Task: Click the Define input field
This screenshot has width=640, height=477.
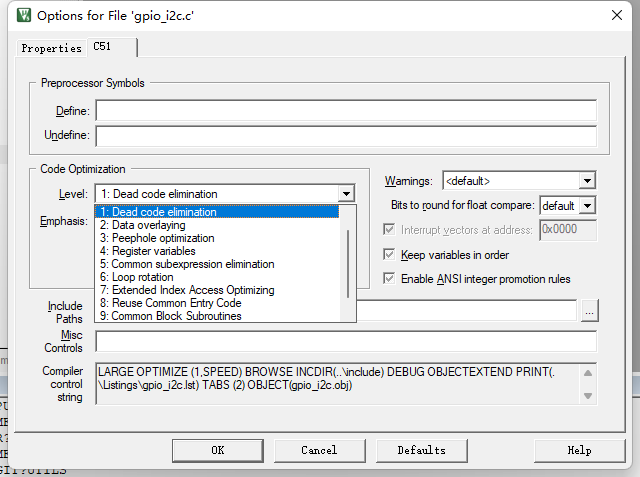Action: point(346,110)
